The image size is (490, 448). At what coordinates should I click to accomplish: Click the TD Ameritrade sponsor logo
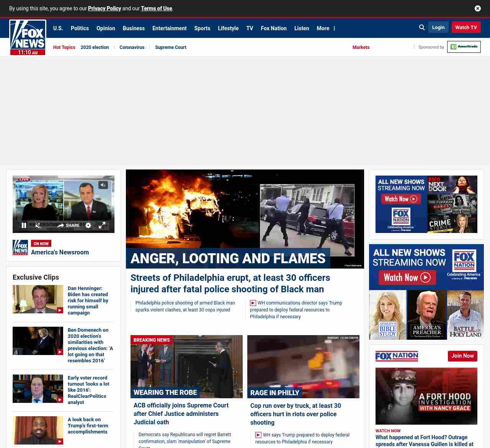pyautogui.click(x=464, y=47)
